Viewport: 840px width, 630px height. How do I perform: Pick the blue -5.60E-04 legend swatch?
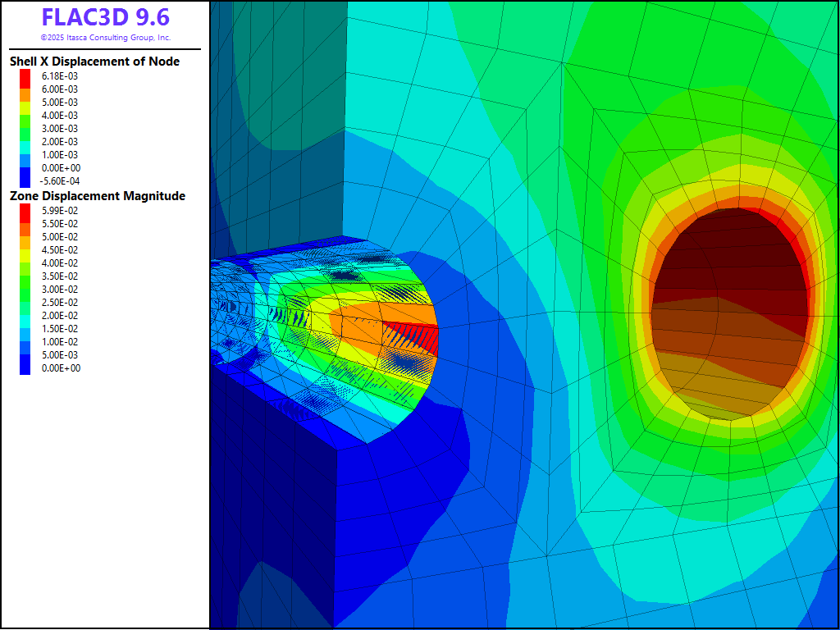point(25,180)
